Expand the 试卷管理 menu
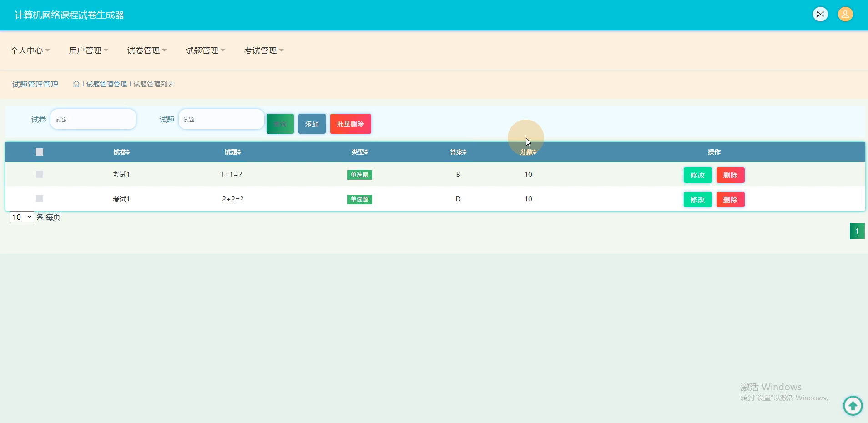The width and height of the screenshot is (868, 423). (147, 50)
